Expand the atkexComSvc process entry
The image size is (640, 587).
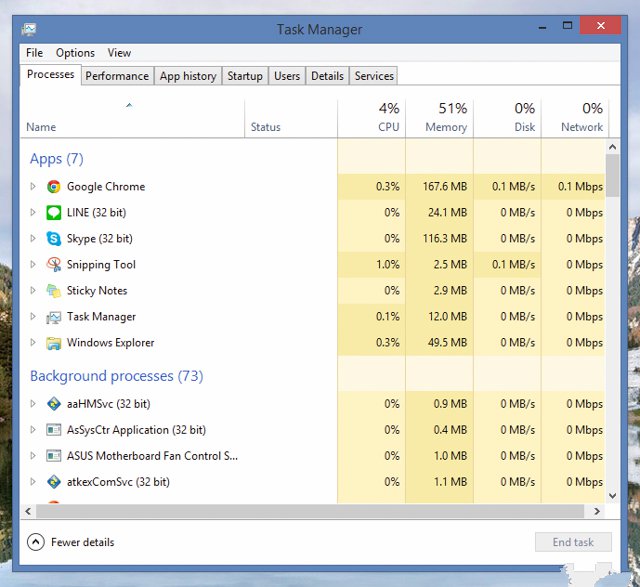tap(33, 482)
